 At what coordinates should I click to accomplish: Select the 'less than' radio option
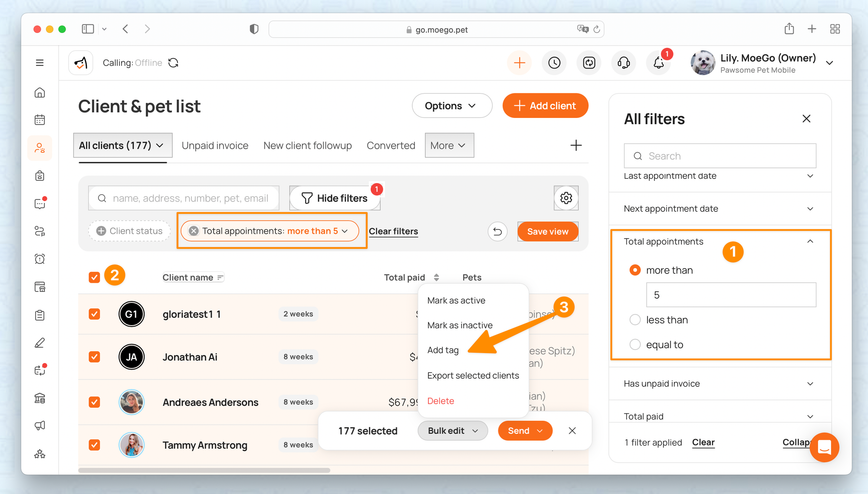pyautogui.click(x=635, y=320)
